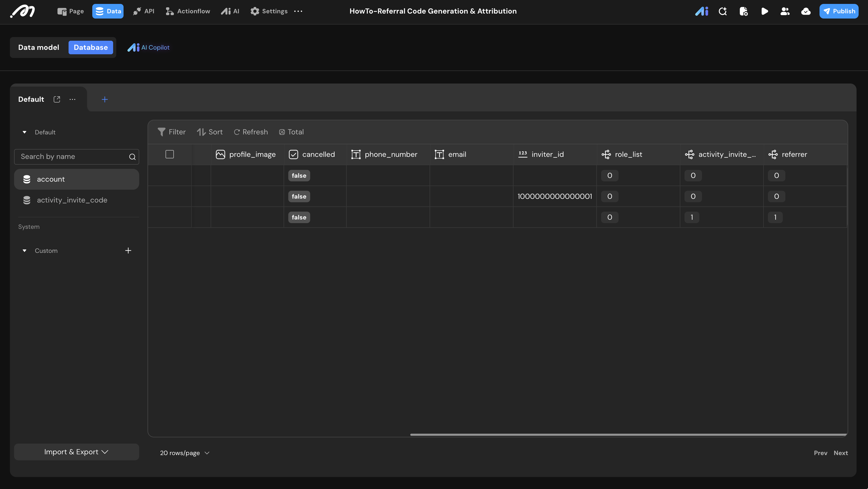
Task: Click the horizontal scrollbar under the table
Action: pyautogui.click(x=628, y=435)
